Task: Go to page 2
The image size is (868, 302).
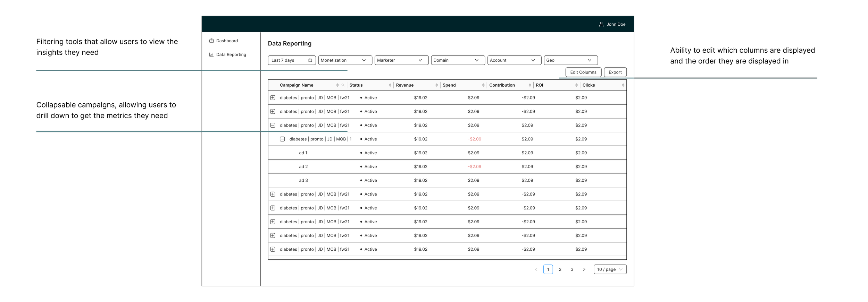Action: pyautogui.click(x=560, y=269)
